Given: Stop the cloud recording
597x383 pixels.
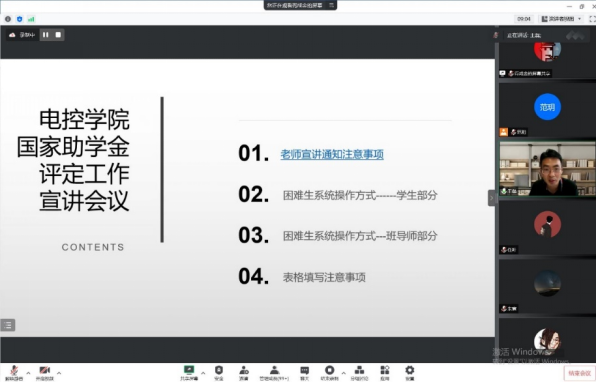Looking at the screenshot, I should click(x=58, y=35).
